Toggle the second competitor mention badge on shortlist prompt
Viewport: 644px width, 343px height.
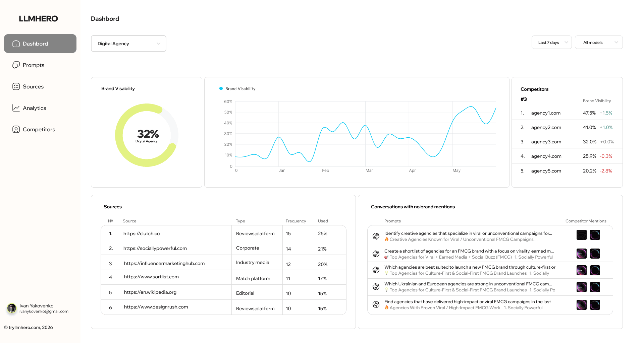[595, 254]
